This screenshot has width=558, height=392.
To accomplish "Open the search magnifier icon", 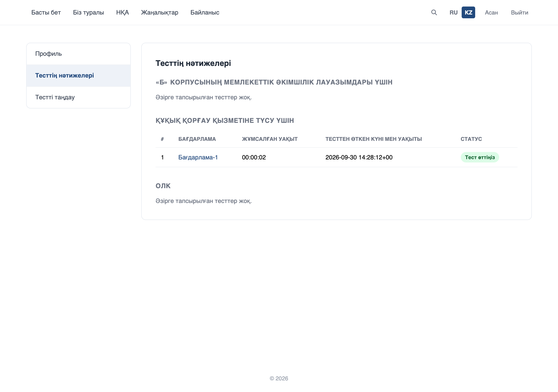I will (434, 12).
